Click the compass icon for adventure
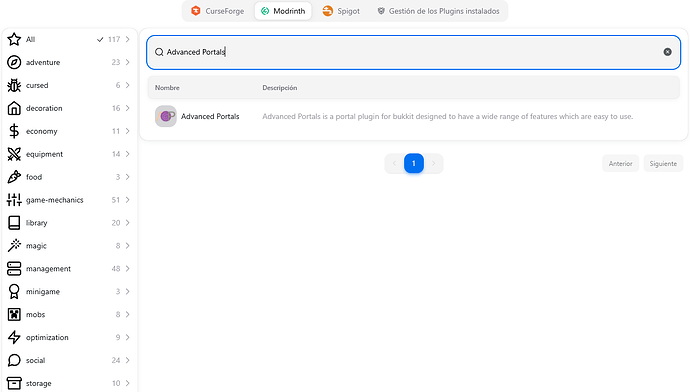This screenshot has height=392, width=690. (x=14, y=62)
